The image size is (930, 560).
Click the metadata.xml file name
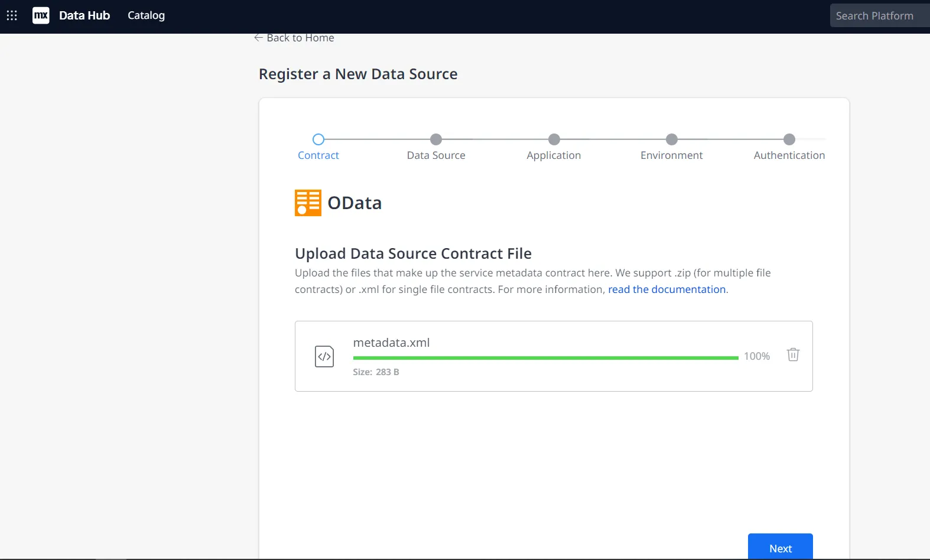coord(391,343)
